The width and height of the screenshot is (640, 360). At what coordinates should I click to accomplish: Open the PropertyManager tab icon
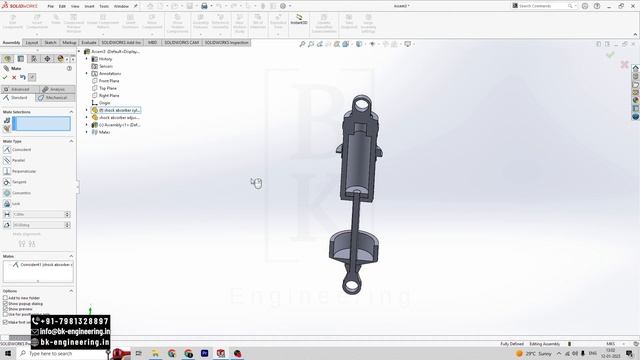(x=21, y=59)
